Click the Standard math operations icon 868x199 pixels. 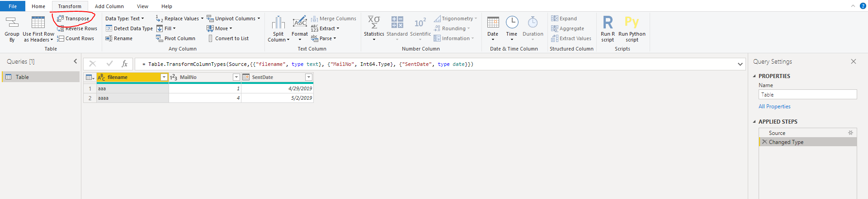pos(397,23)
